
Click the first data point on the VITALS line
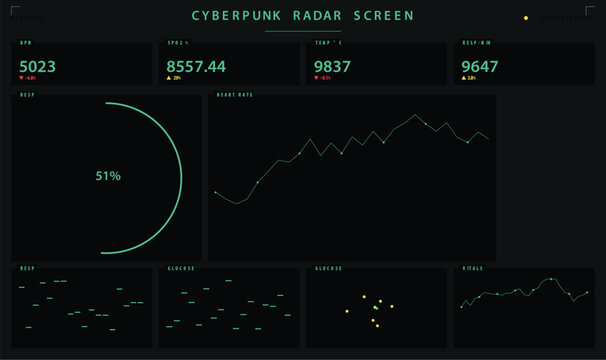click(461, 307)
